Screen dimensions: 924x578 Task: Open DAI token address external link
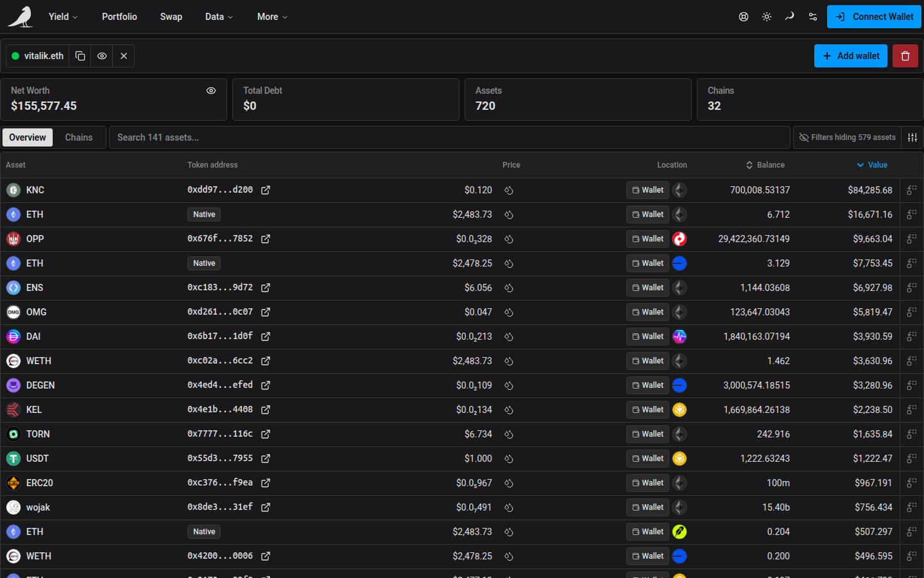(266, 337)
